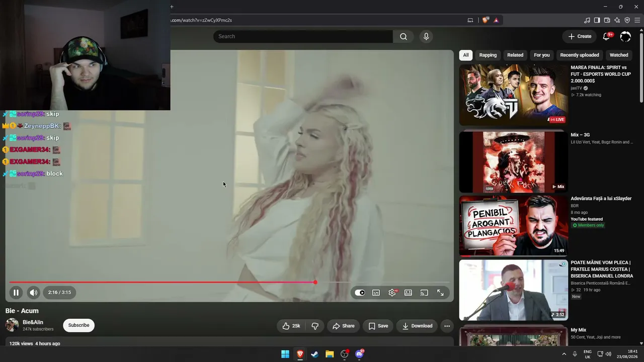The width and height of the screenshot is (644, 362).
Task: Open the Bie&Alin channel avatar
Action: pos(12,325)
